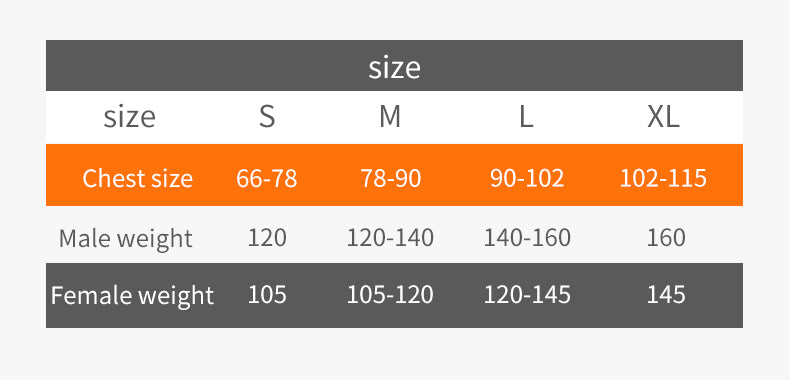Screen dimensions: 790x380
Task: Click the 160 male weight cell
Action: tap(666, 238)
